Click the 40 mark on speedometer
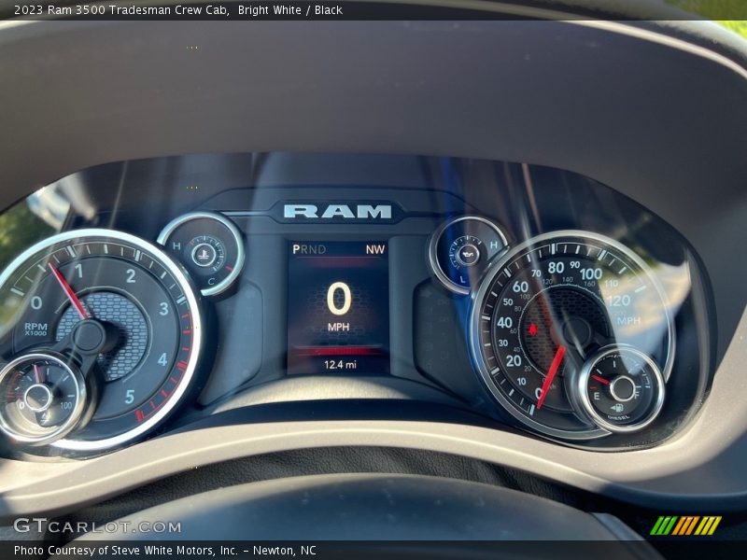747x560 pixels. coord(504,322)
